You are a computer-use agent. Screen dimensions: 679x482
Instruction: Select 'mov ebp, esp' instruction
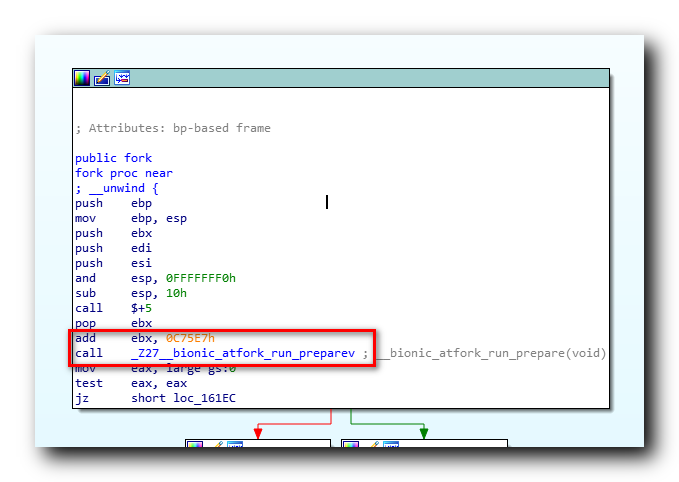point(131,218)
